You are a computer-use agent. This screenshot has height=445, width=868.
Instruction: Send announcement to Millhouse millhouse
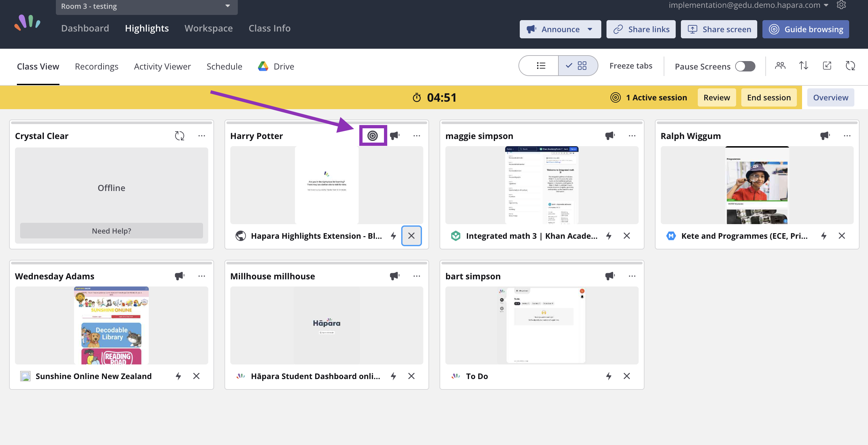click(395, 276)
